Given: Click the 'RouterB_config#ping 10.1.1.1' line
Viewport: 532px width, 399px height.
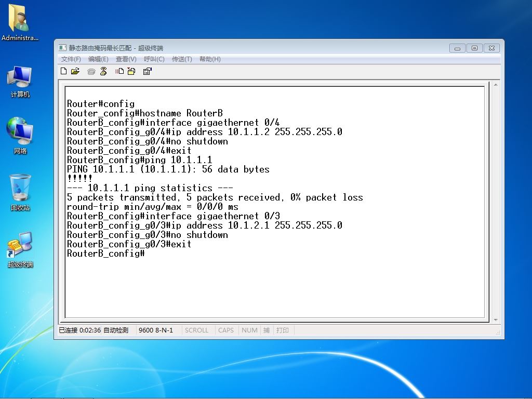Looking at the screenshot, I should coord(139,160).
